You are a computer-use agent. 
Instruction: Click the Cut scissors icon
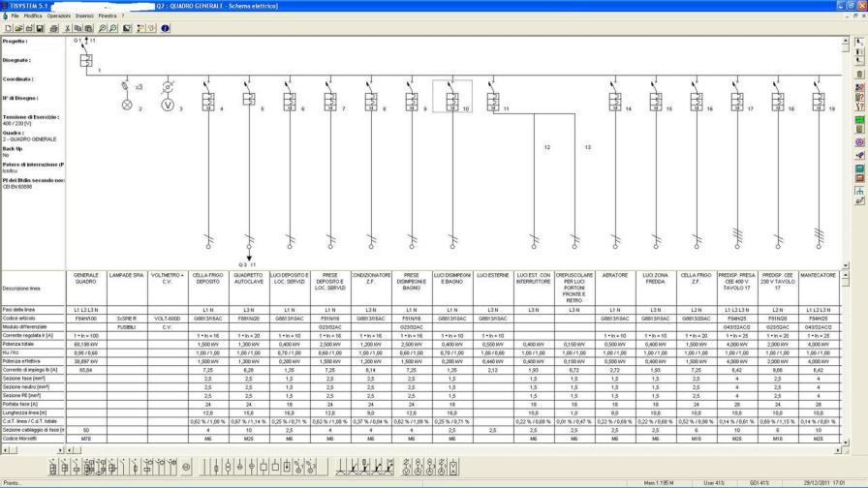tap(66, 28)
